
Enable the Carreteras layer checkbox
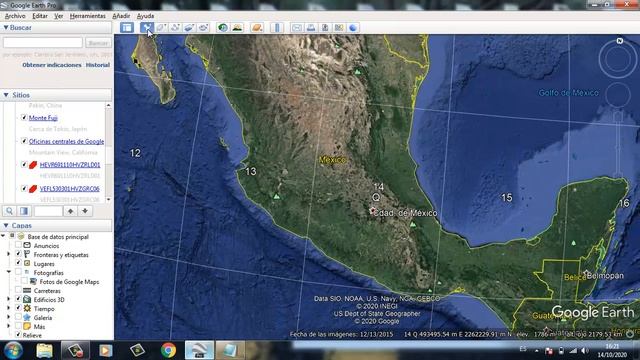coord(18,290)
